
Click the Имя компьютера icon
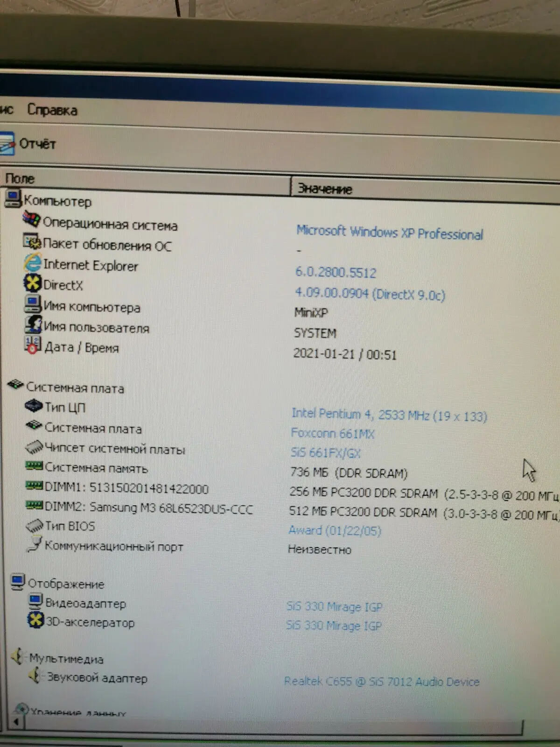[x=33, y=304]
